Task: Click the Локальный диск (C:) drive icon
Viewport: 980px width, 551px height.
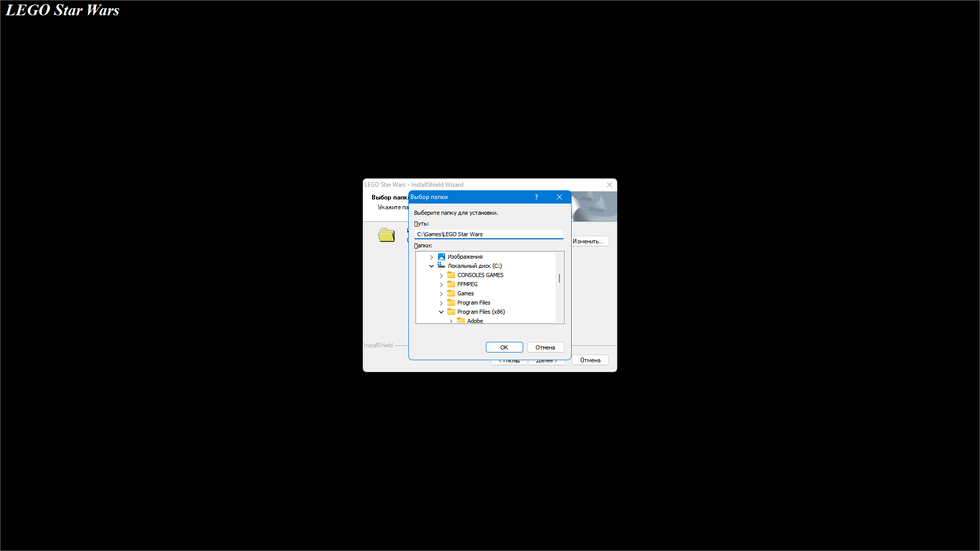Action: click(x=442, y=265)
